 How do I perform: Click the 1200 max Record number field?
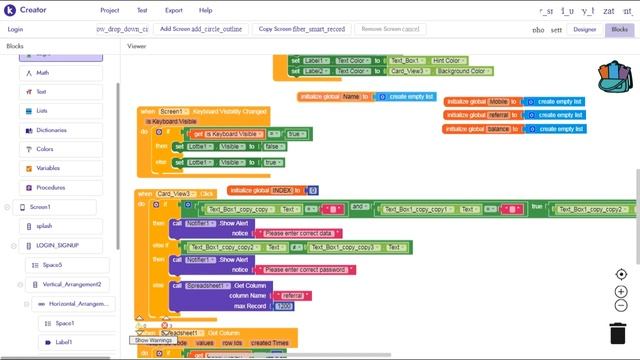284,306
